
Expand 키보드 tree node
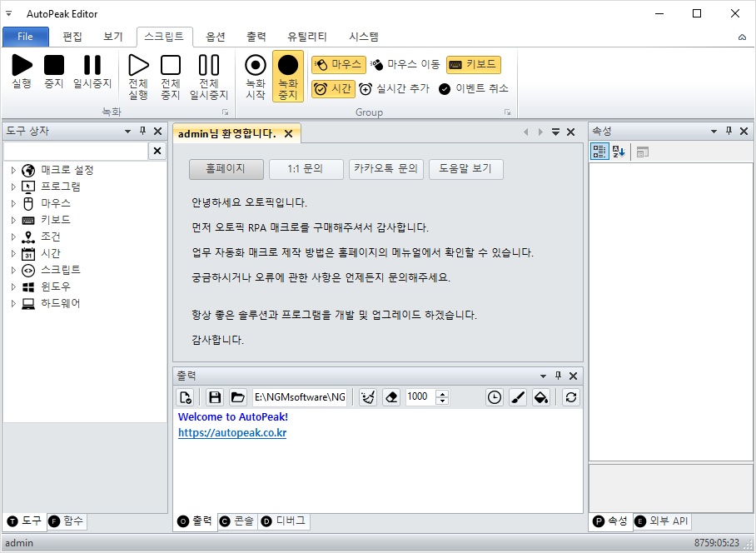(x=13, y=220)
